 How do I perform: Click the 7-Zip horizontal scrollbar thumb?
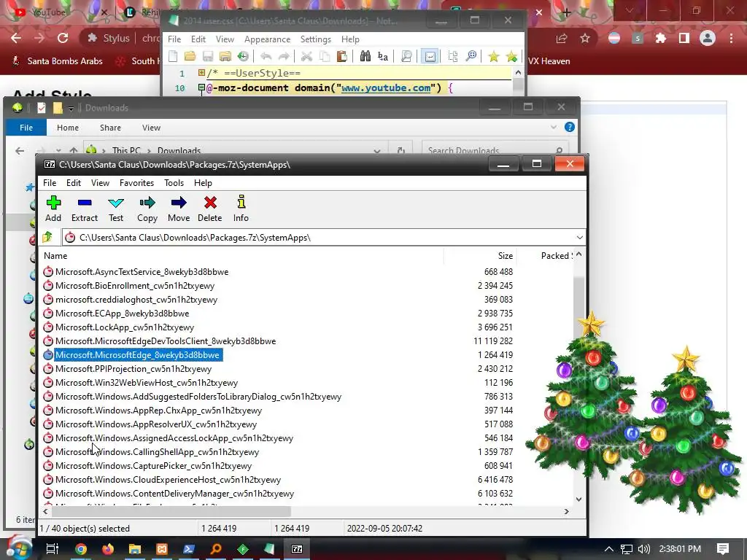[x=171, y=511]
